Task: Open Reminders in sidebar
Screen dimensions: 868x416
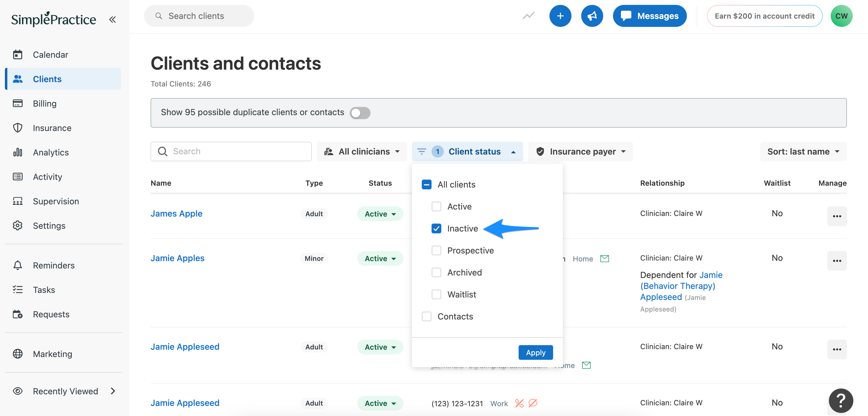Action: [x=63, y=265]
